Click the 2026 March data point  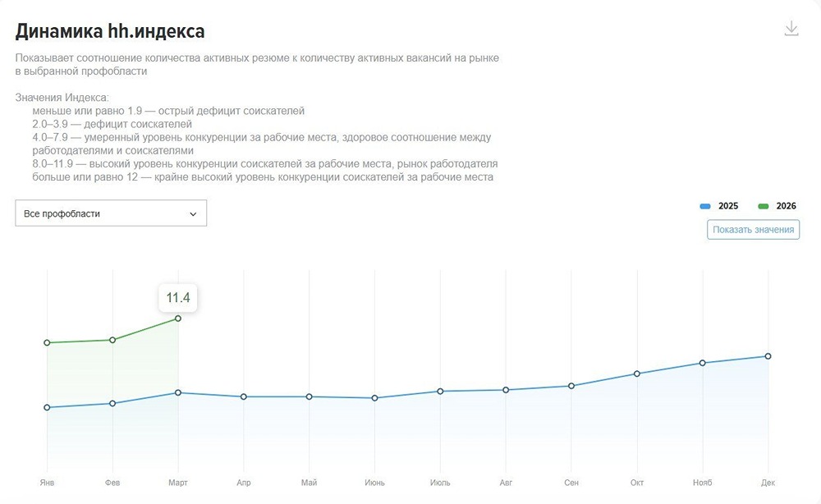point(178,318)
